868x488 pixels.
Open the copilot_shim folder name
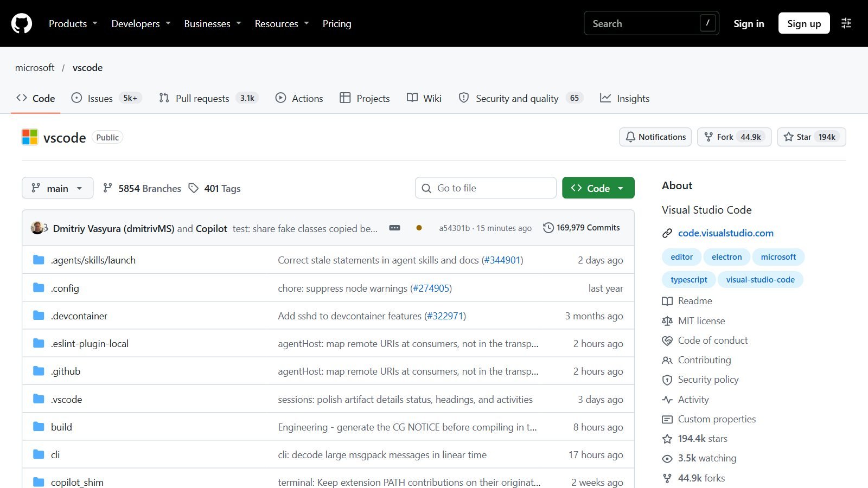77,482
